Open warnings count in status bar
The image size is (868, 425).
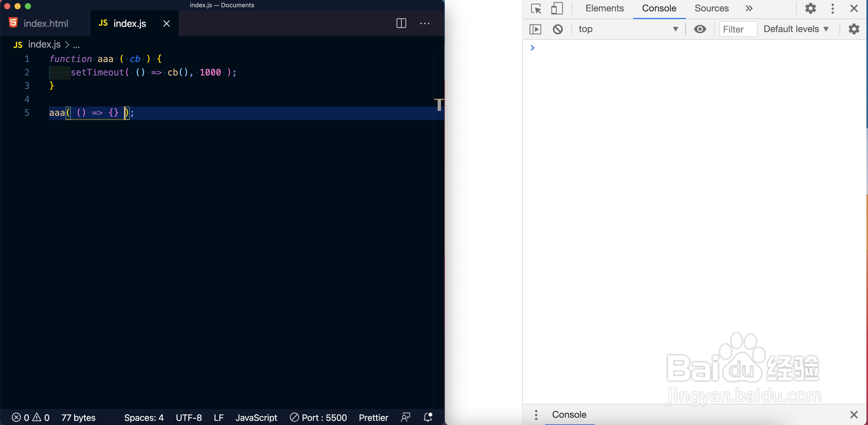pos(41,417)
